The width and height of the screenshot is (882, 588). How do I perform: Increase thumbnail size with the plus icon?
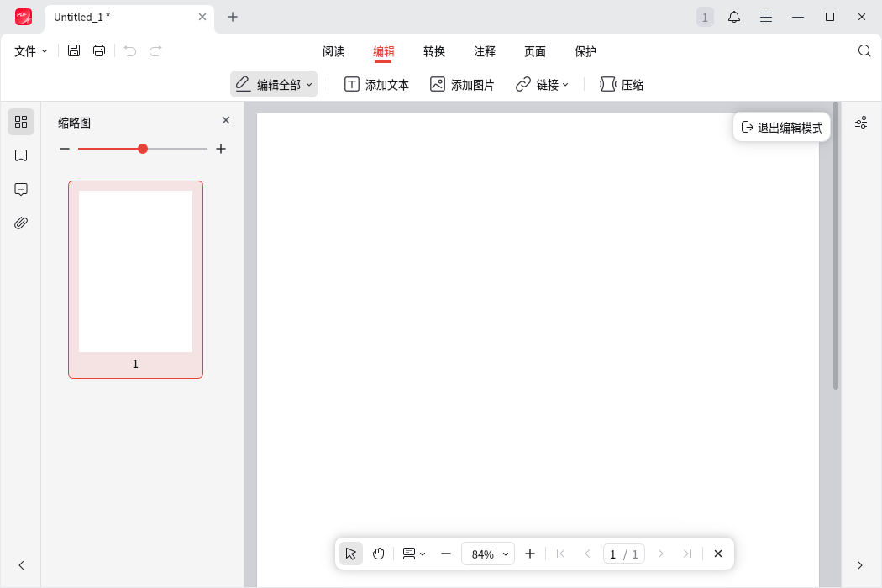click(221, 149)
